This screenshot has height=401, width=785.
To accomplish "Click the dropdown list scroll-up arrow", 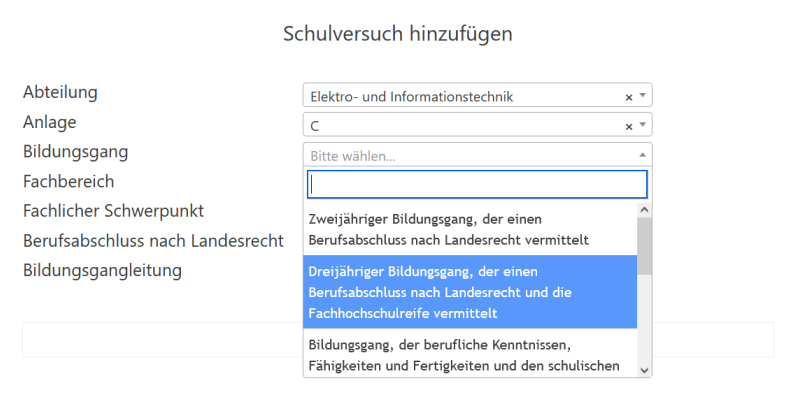I will pos(644,210).
